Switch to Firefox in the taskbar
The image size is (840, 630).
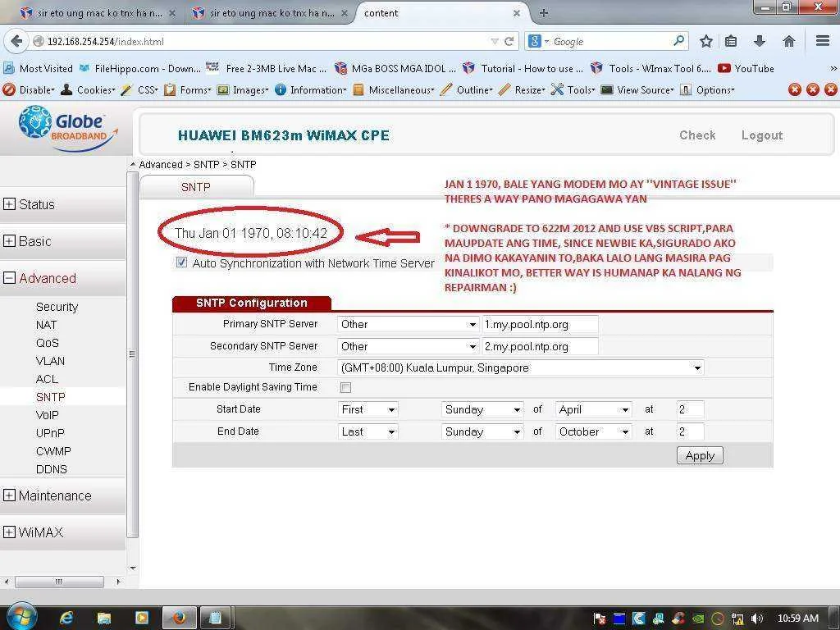point(179,619)
